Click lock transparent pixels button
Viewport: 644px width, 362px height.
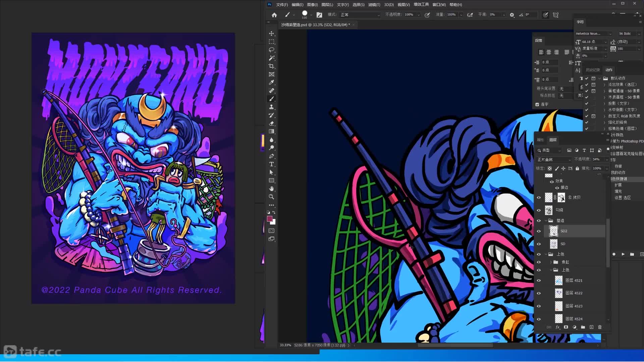pyautogui.click(x=549, y=168)
